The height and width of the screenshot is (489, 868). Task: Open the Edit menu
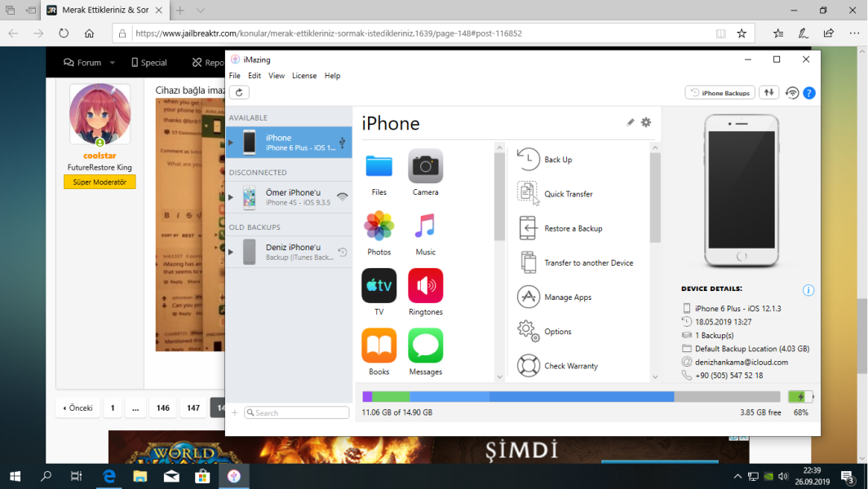255,76
